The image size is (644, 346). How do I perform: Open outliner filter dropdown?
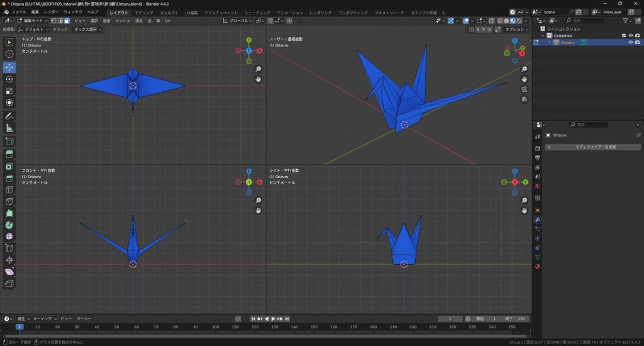tap(627, 21)
